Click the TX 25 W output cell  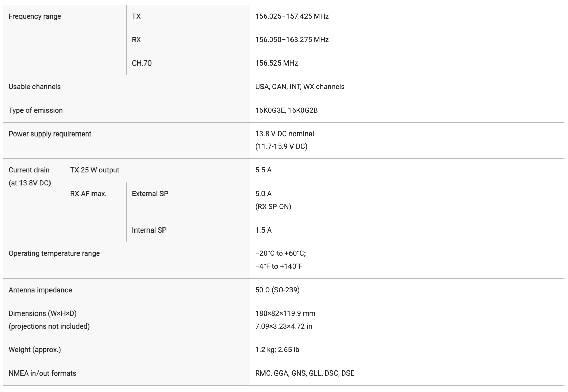[157, 170]
